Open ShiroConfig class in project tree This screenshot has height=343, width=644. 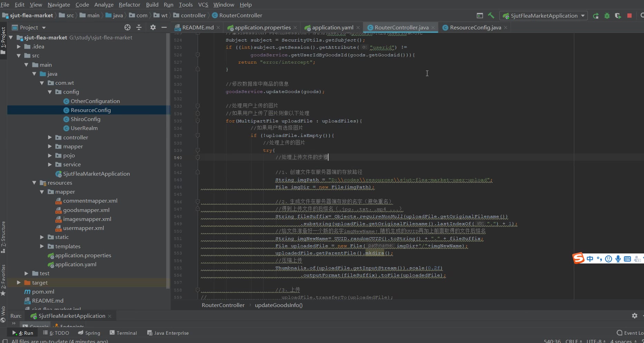coord(85,119)
